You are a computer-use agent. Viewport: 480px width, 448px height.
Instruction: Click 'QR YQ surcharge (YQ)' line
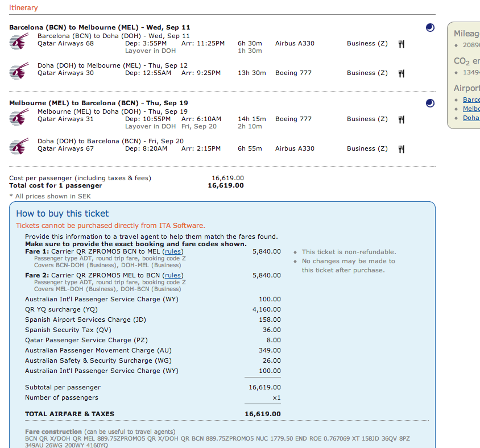pos(61,309)
